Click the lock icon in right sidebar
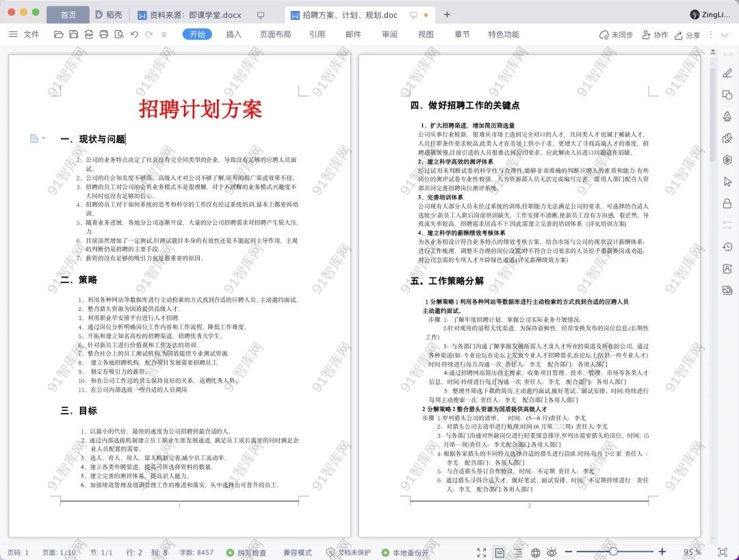Screen dimensions: 739x560 727,203
